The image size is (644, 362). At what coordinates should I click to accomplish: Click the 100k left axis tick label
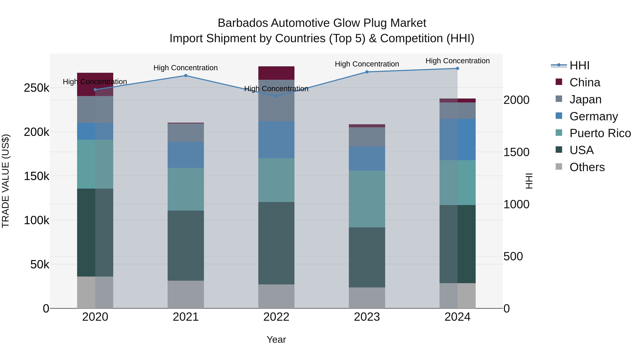[36, 220]
